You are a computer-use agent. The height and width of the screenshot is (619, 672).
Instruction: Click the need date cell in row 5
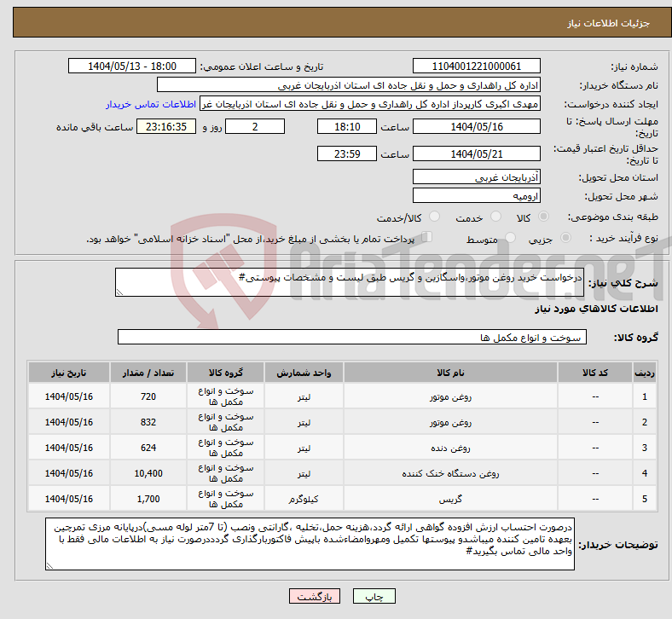69,499
